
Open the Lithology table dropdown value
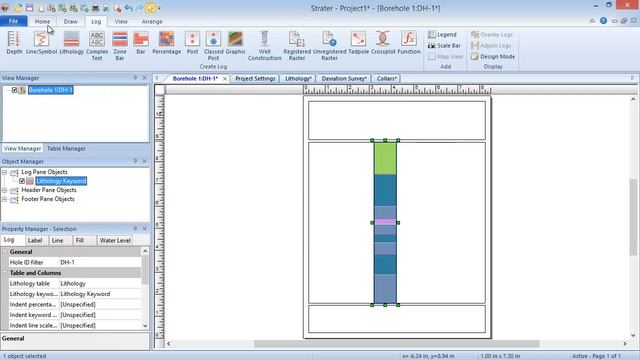click(100, 283)
